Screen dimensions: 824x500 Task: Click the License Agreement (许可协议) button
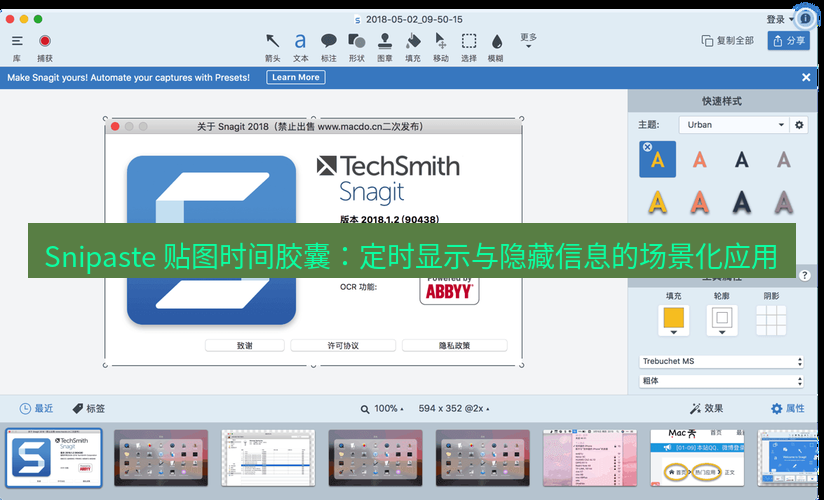pyautogui.click(x=343, y=345)
